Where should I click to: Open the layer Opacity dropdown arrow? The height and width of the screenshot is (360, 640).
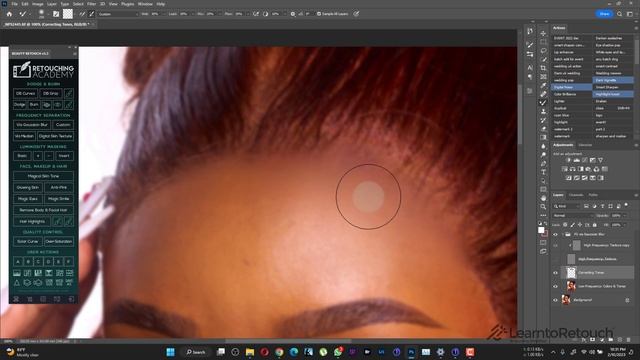point(624,216)
